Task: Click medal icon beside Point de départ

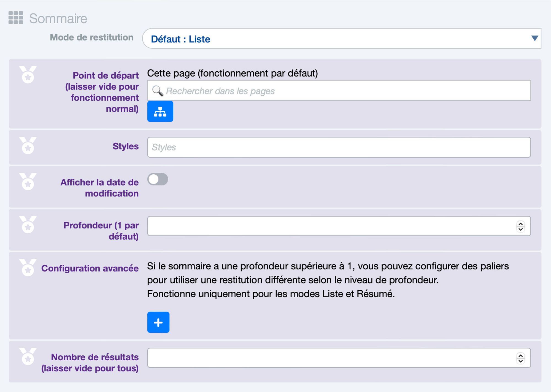Action: click(28, 74)
